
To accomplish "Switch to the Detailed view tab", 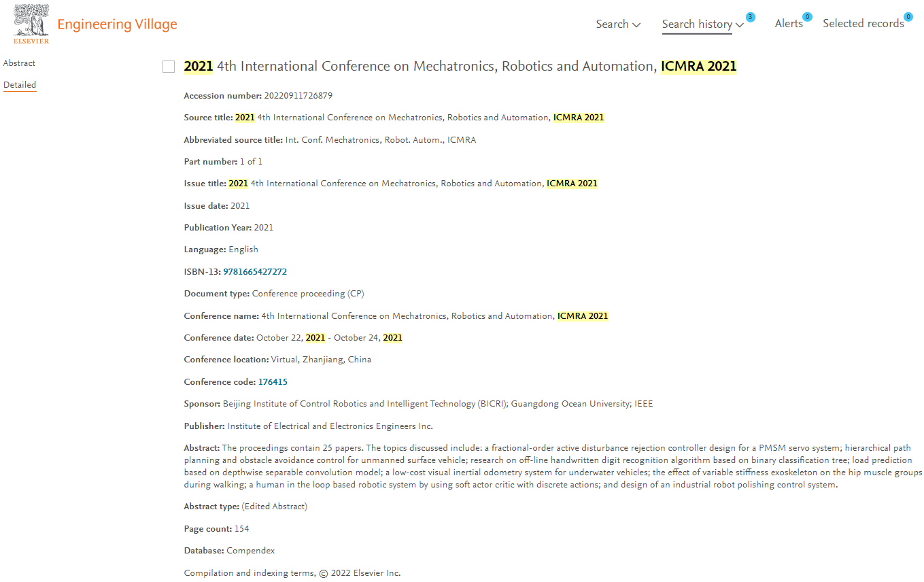I will [x=20, y=85].
